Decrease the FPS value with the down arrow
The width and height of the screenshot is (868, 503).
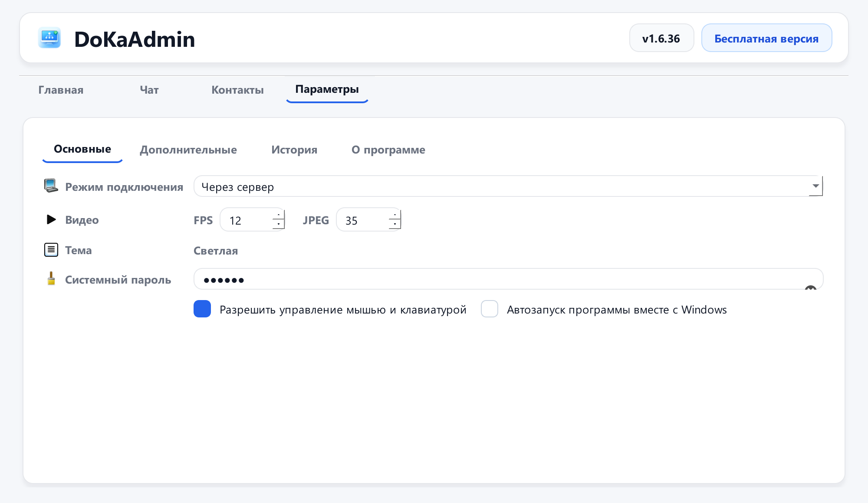(x=279, y=224)
